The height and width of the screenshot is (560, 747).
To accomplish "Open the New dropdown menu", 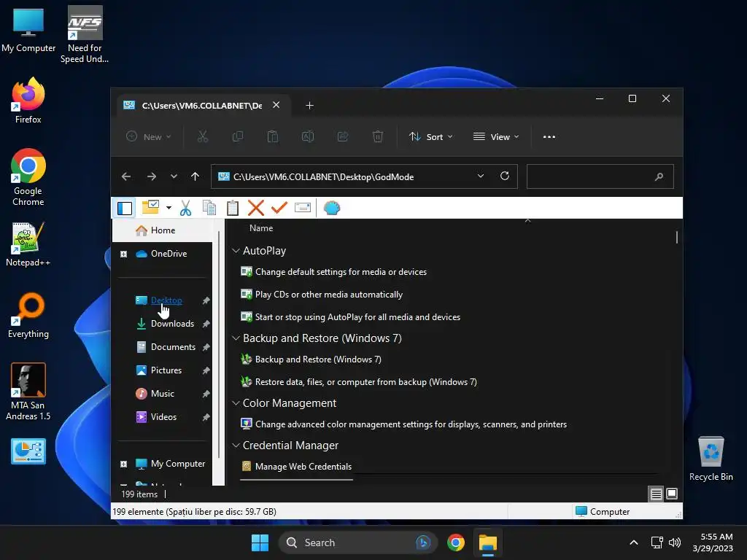I will tap(148, 136).
